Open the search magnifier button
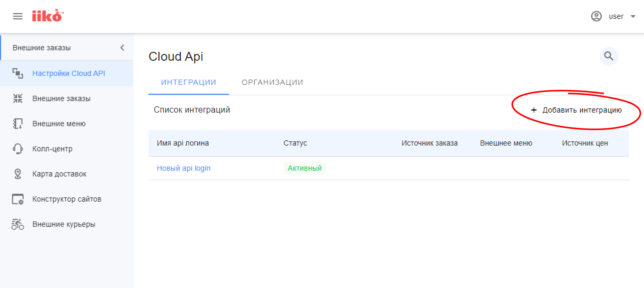 click(x=609, y=56)
